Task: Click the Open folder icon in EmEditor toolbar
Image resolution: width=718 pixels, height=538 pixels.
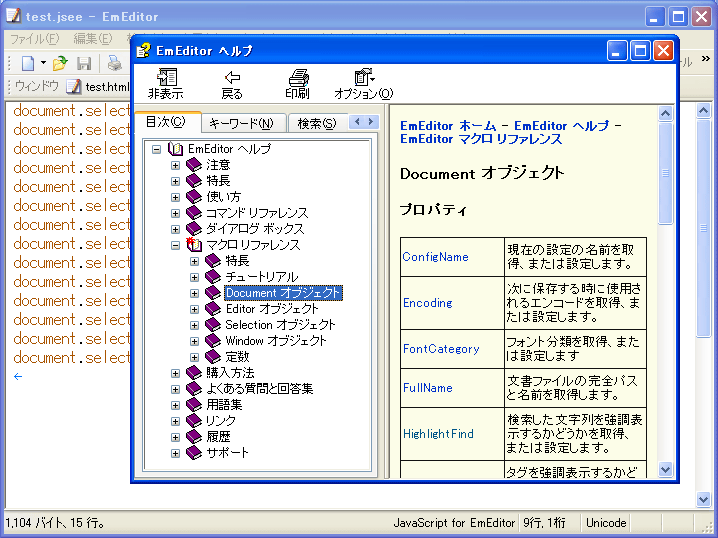Action: pyautogui.click(x=60, y=63)
